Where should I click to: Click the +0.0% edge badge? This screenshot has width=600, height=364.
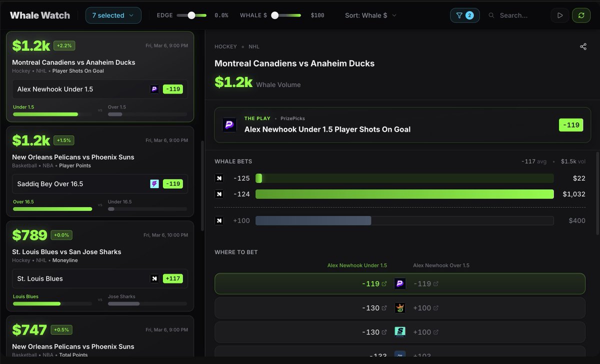(x=61, y=235)
